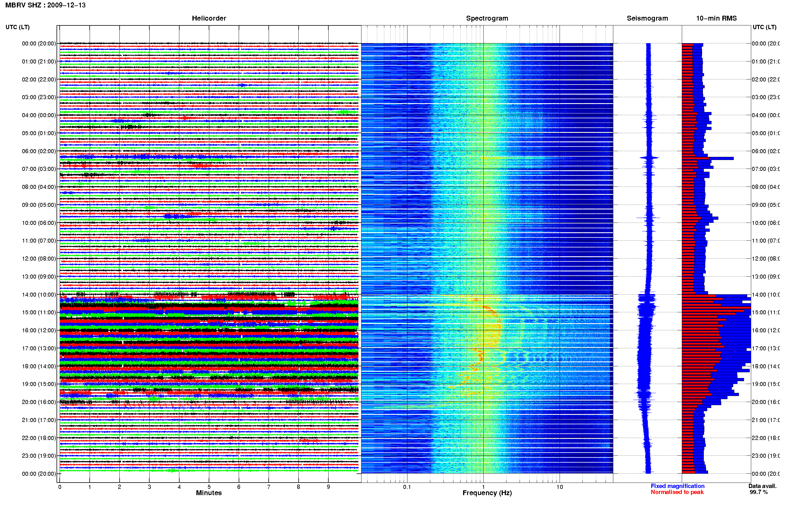Click the right-side time label 20:00
The image size is (812, 508).
[765, 402]
